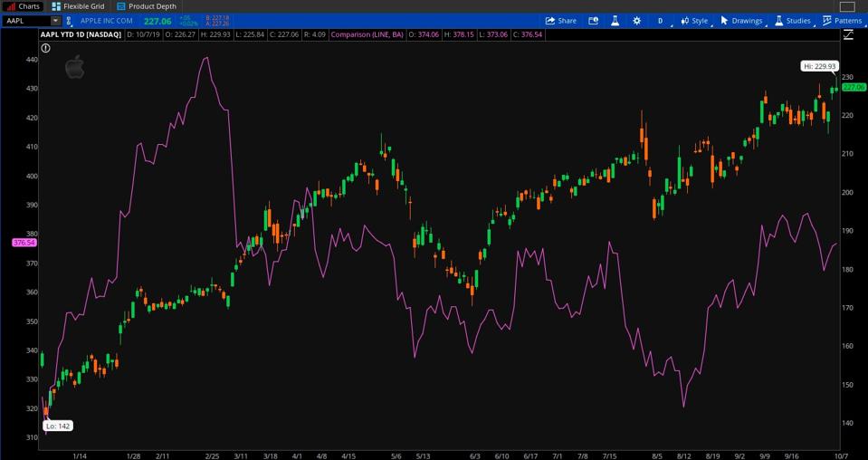Click the 'Hi: 229.93' price bubble

tap(820, 66)
